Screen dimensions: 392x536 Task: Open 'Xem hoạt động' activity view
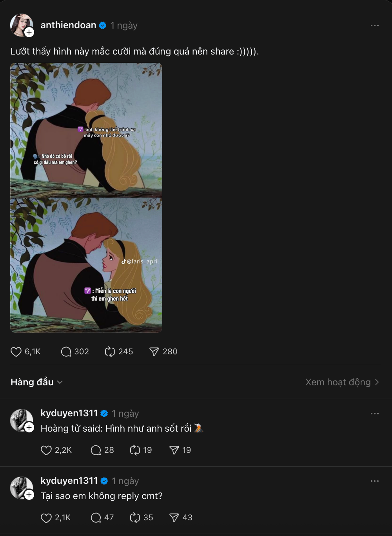(x=342, y=382)
